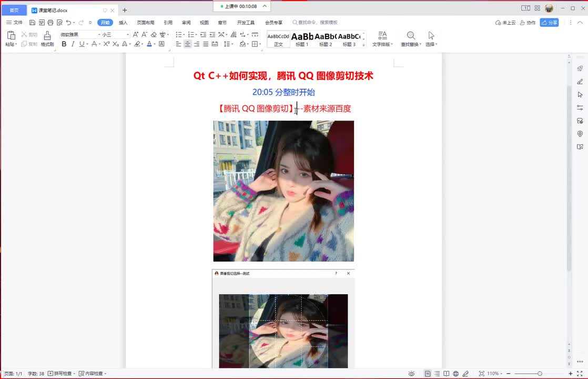Expand the styles gallery

(x=363, y=45)
